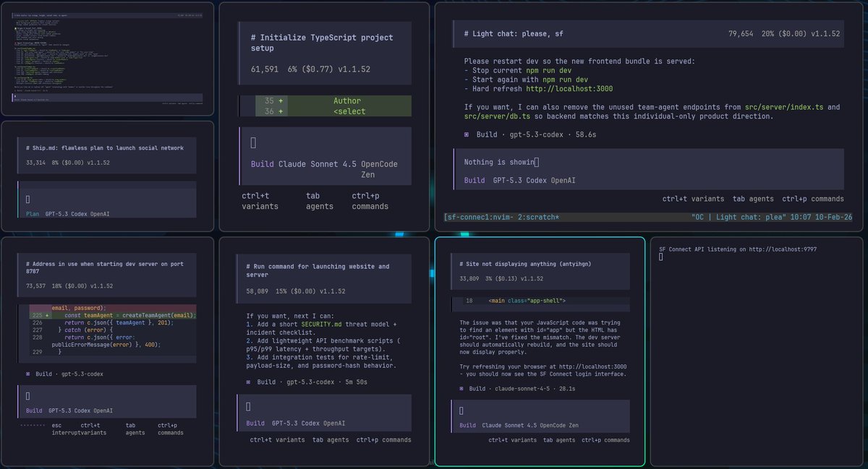The width and height of the screenshot is (868, 469).
Task: Click 'ctrl+p commands' in the Initialize TypeScript pane
Action: (370, 201)
